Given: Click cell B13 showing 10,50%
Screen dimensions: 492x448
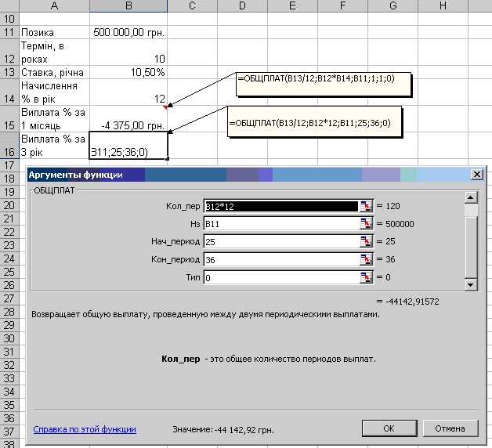Looking at the screenshot, I should (x=128, y=72).
